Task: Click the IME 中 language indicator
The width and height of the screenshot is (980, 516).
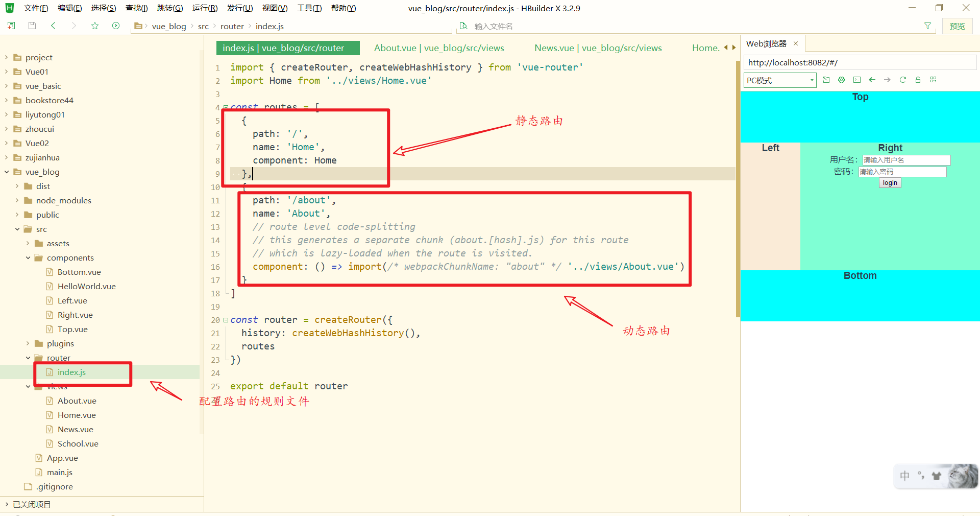Action: click(x=904, y=476)
